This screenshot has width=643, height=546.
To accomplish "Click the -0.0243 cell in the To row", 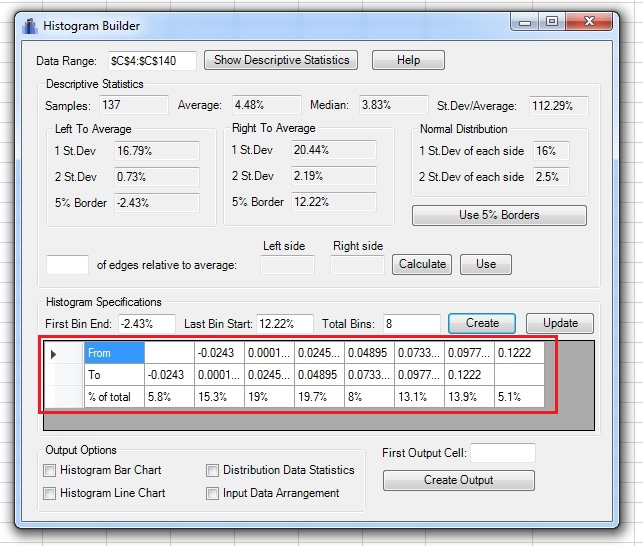I will pyautogui.click(x=169, y=375).
